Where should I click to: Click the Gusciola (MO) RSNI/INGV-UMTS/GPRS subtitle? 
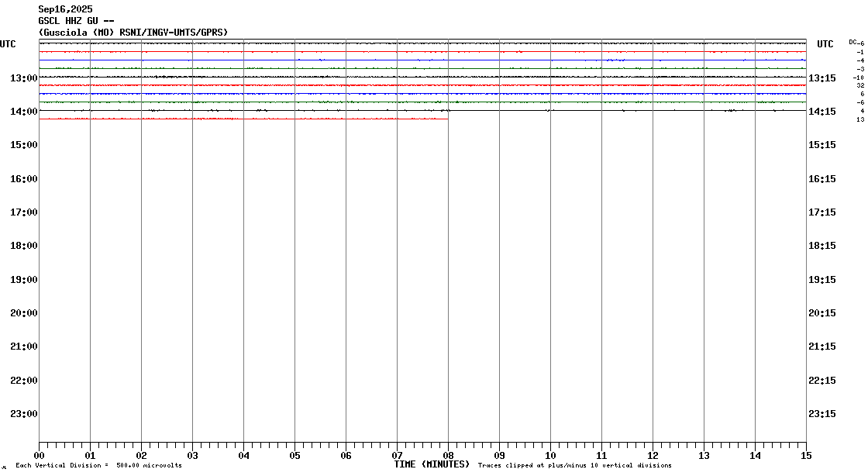(x=133, y=33)
